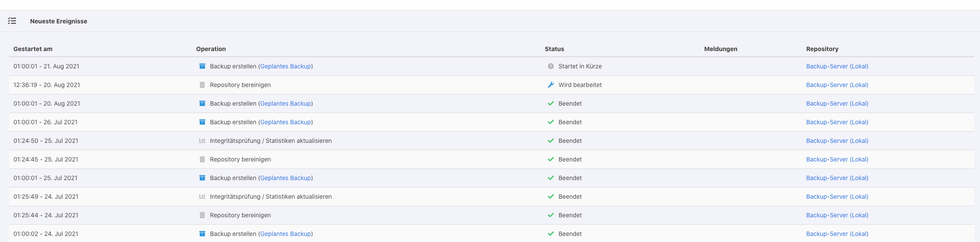Click the chart icon for 24. Jul Integritätsprüfung
Viewport: 980px width, 242px height.
(202, 197)
